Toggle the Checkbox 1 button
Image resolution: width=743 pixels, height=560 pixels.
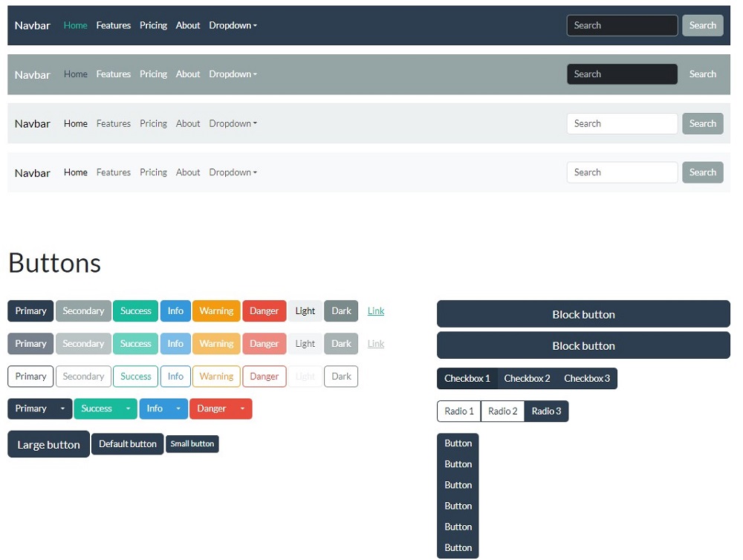pos(467,379)
